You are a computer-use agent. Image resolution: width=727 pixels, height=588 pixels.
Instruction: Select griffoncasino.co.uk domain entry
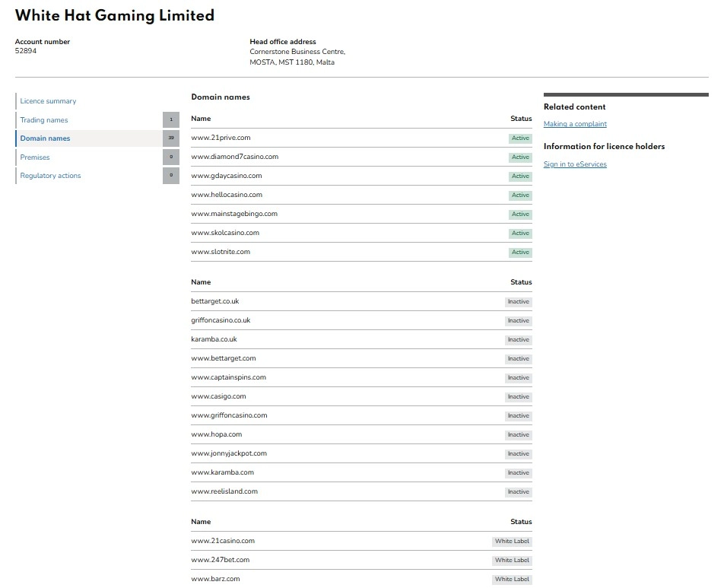click(221, 320)
